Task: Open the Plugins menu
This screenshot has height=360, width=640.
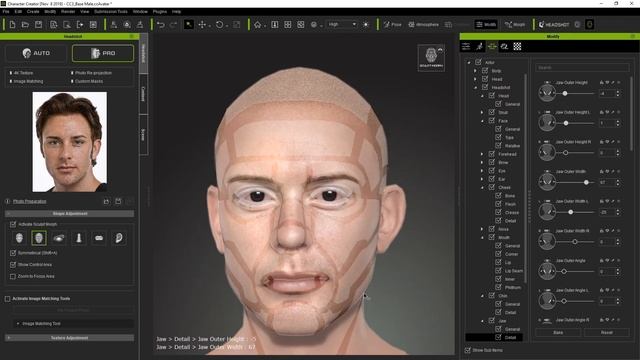Action: 160,12
